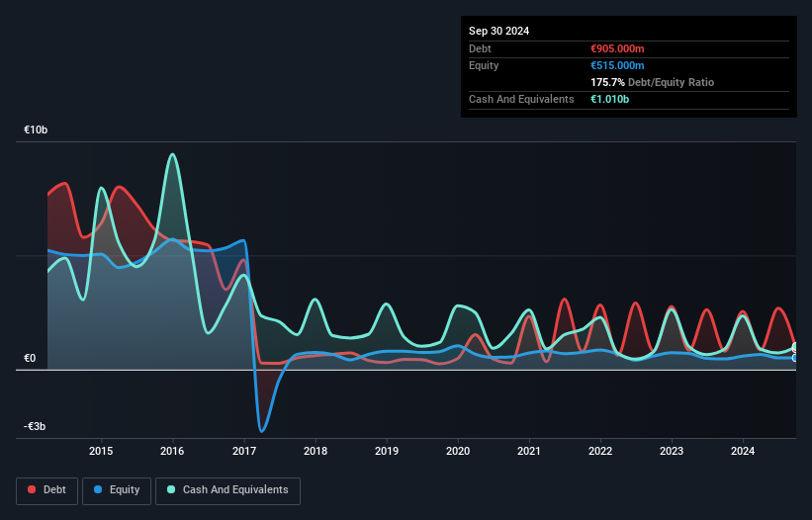Click the 2015 x-axis label
Viewport: 812px width, 520px height.
click(101, 451)
